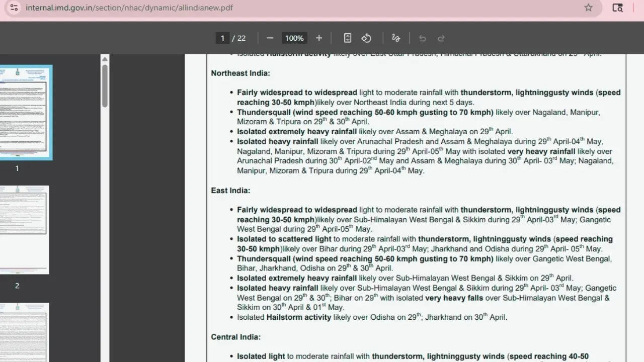
Task: Click the East India section heading
Action: (x=230, y=191)
